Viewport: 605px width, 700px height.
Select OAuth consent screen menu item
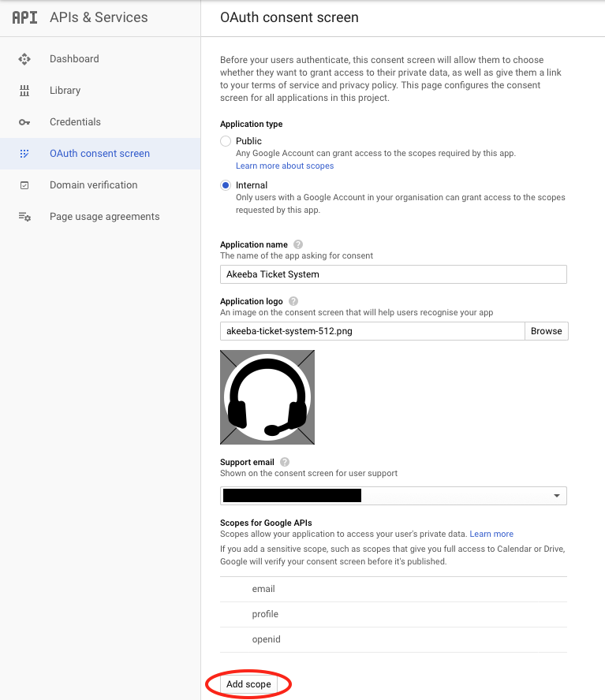click(x=99, y=154)
